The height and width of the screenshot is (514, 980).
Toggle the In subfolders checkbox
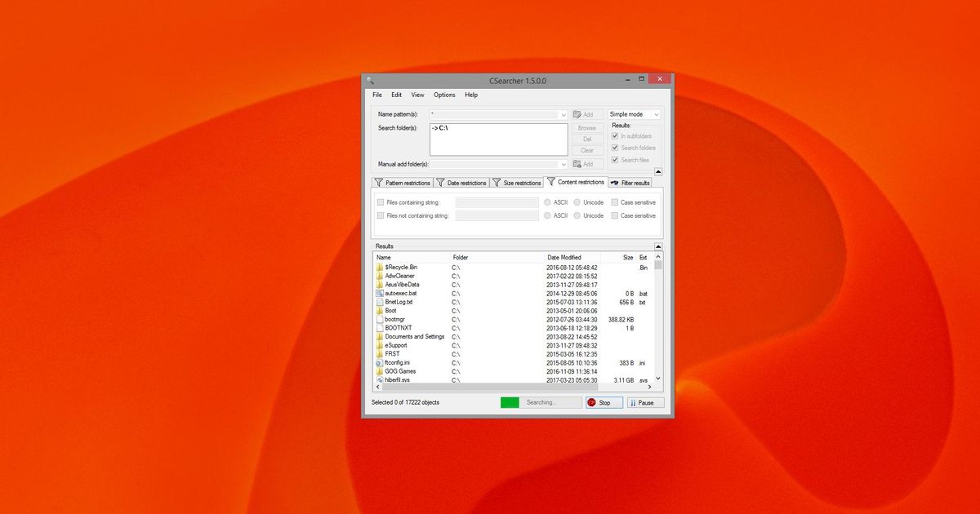615,135
